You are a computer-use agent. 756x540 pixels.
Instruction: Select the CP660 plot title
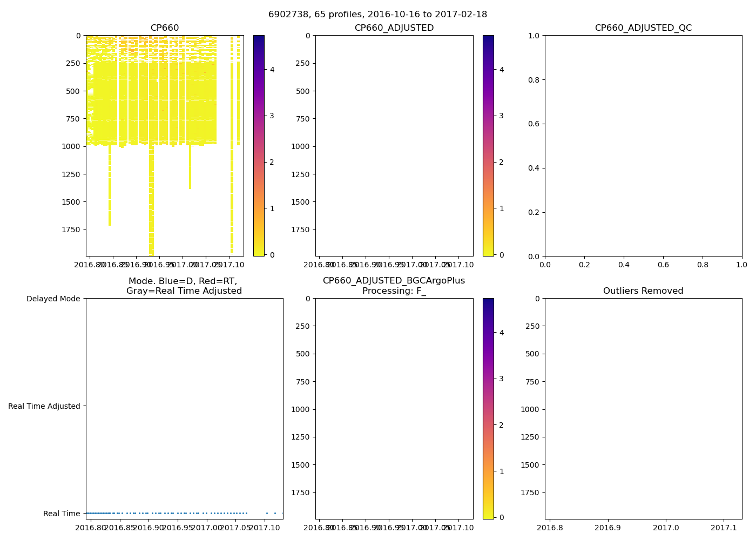(x=165, y=28)
